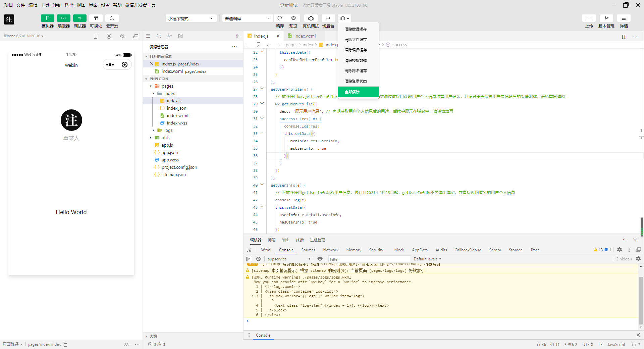Toggle the visualization (可视化) button
The image size is (644, 349).
pos(96,18)
